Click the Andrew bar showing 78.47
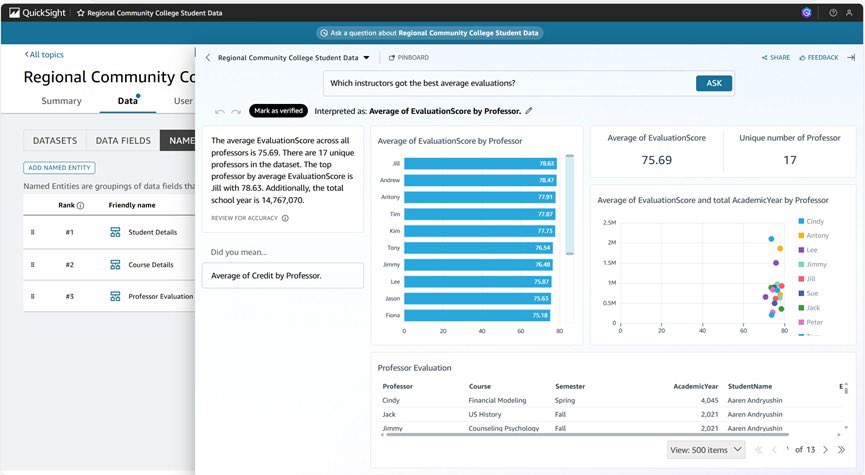Viewport: 865px width, 475px height. pos(480,180)
